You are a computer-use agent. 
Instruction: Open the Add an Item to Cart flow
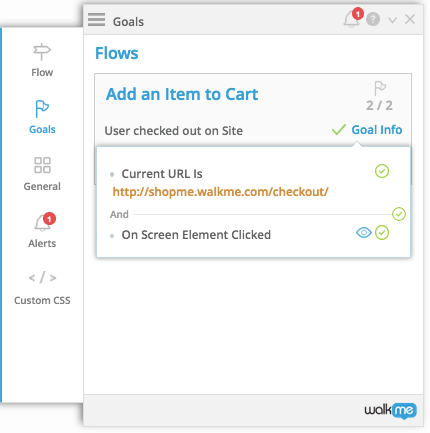pos(182,94)
